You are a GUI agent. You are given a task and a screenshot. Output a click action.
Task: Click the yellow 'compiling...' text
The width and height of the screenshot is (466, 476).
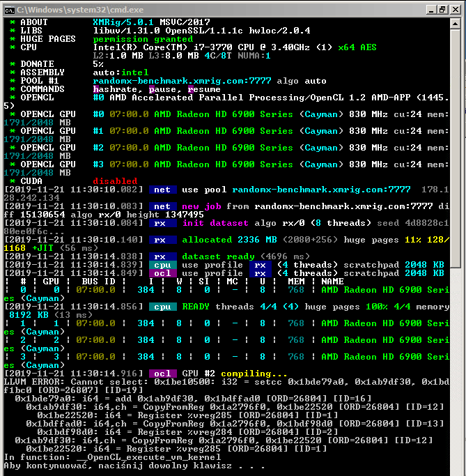254,374
